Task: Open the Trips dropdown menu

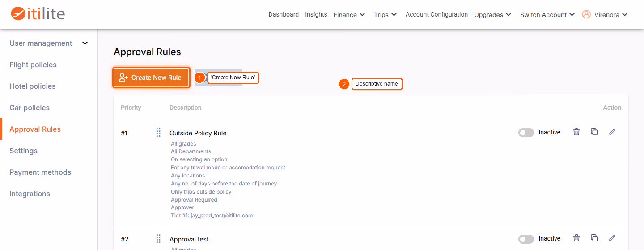Action: [386, 15]
